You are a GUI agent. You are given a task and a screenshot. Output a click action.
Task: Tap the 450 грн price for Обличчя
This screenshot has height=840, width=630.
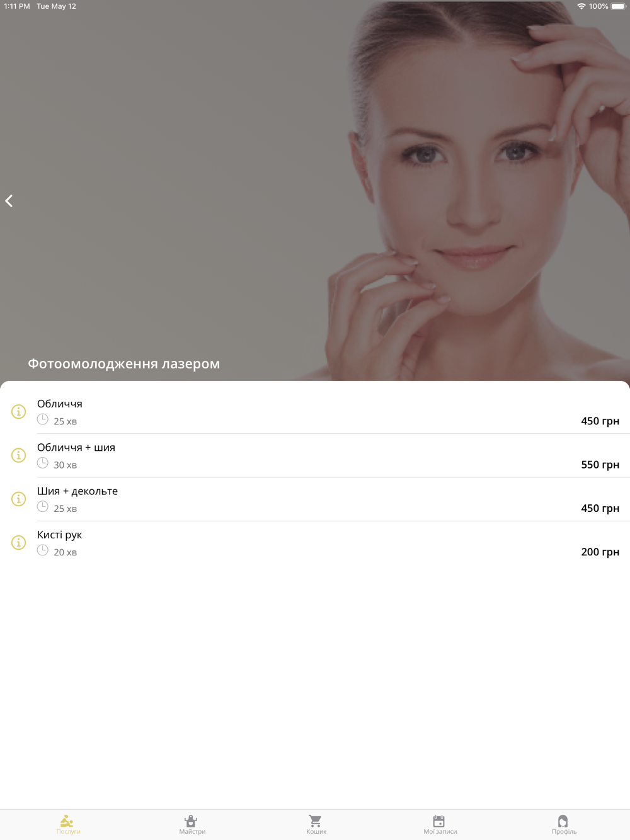(600, 421)
